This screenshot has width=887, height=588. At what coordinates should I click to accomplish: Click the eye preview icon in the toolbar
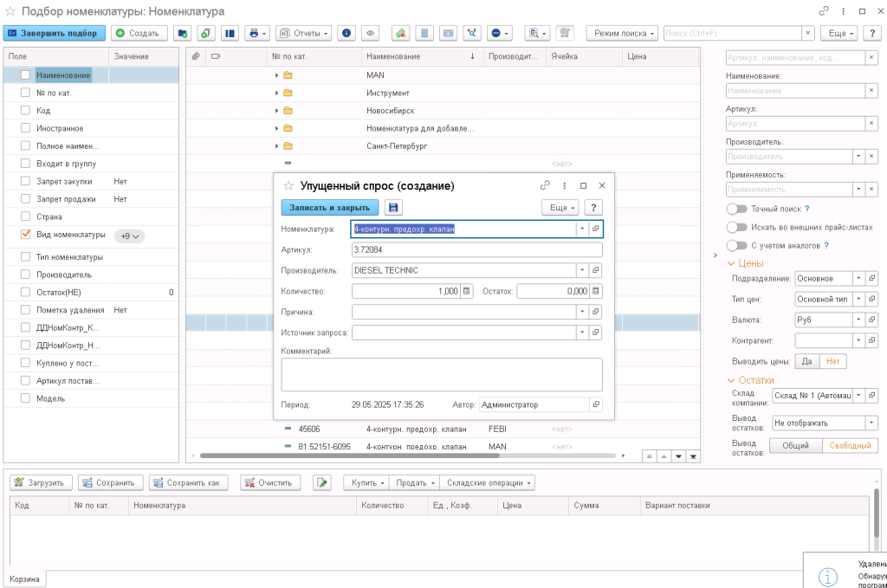point(370,33)
